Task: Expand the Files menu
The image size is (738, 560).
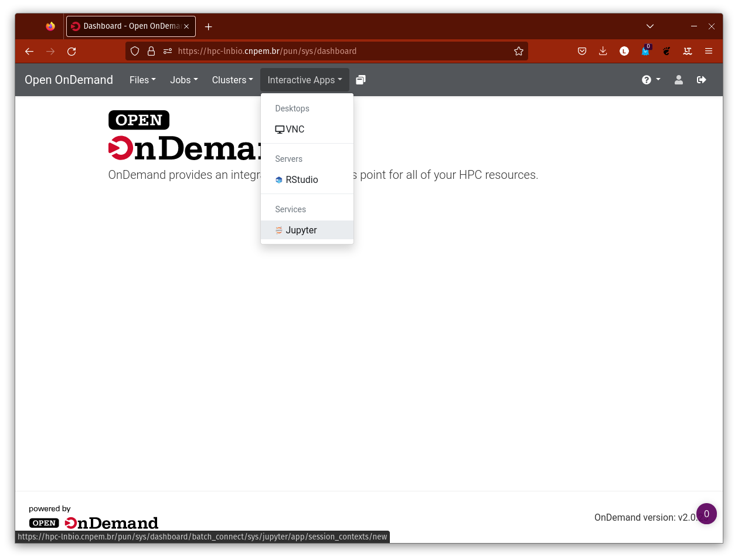Action: pos(142,80)
